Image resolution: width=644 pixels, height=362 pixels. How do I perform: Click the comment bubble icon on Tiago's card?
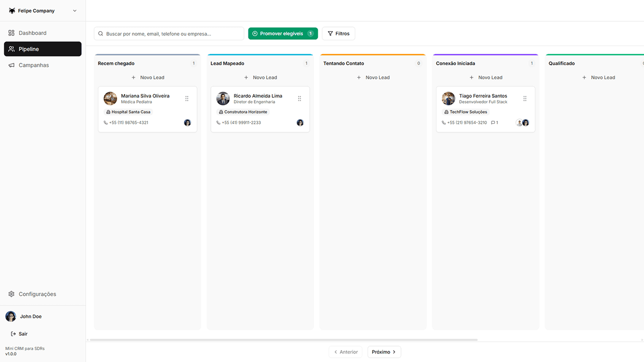[x=493, y=122]
